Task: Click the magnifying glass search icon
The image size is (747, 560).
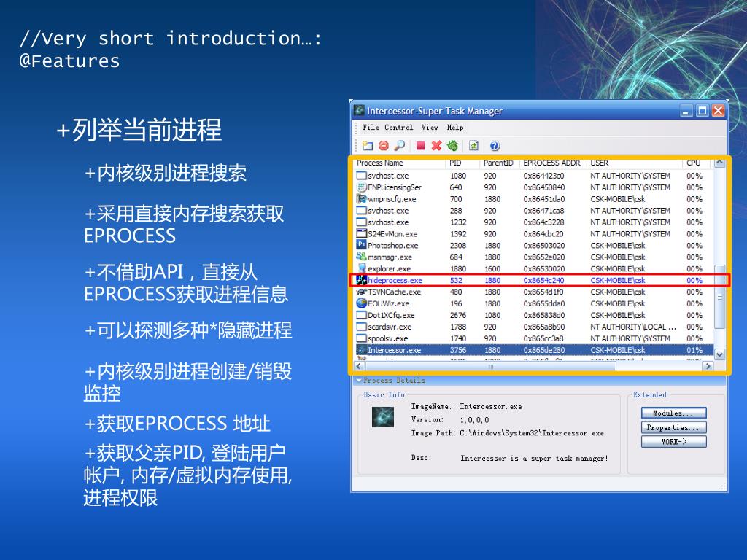Action: 399,146
